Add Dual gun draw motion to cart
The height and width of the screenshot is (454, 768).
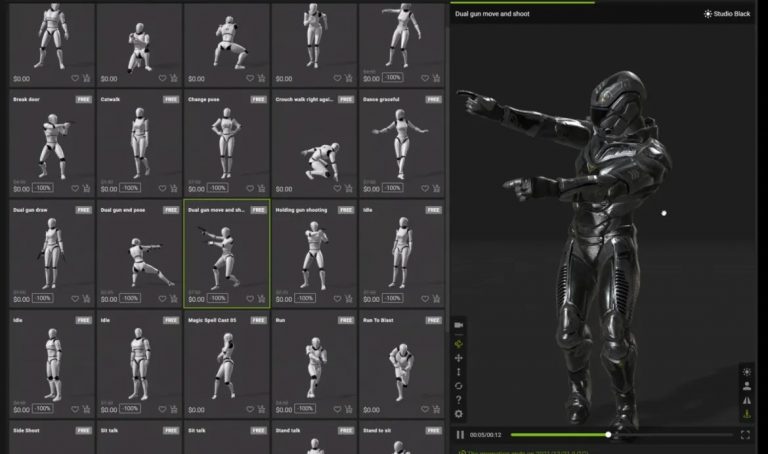[x=87, y=299]
